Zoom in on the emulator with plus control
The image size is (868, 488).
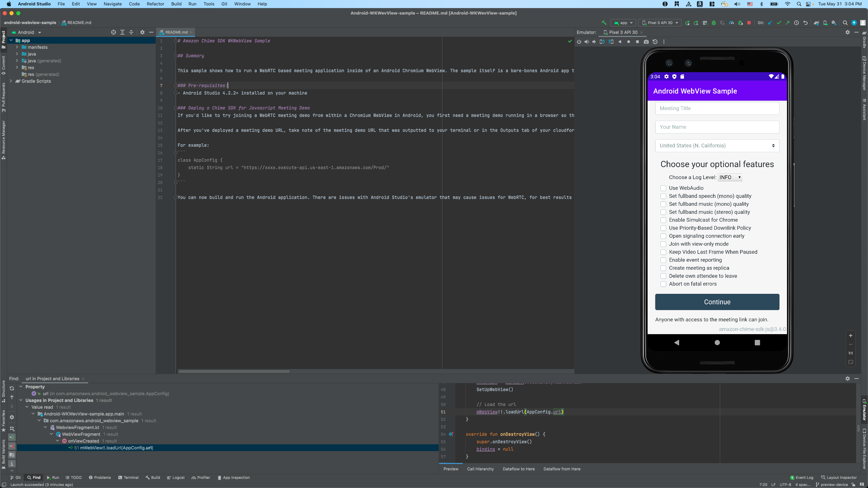[851, 335]
